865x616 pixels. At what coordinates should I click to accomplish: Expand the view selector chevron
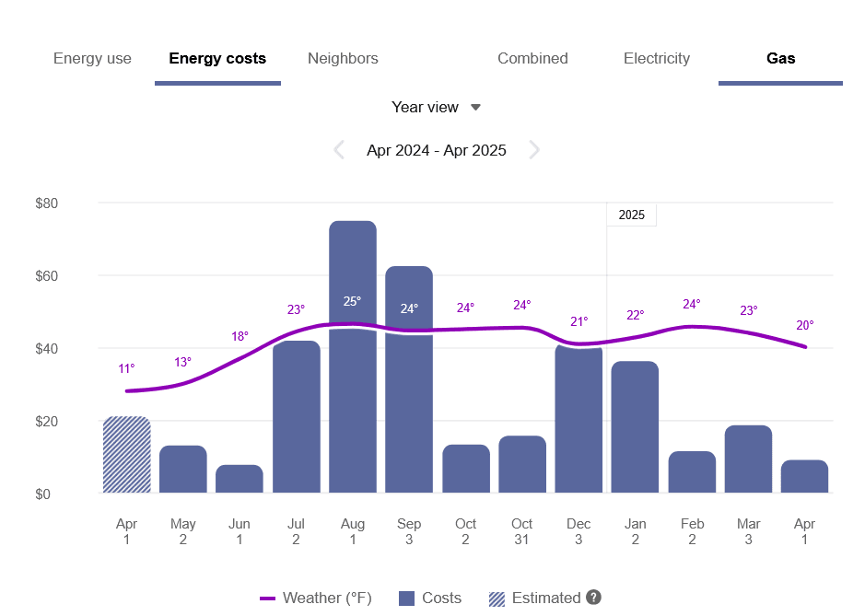tap(475, 107)
